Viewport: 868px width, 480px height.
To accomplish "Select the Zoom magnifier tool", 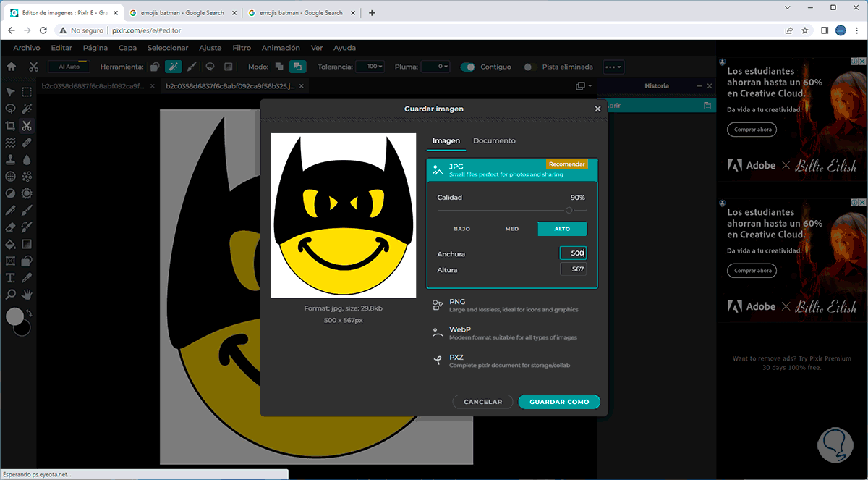I will coord(10,295).
